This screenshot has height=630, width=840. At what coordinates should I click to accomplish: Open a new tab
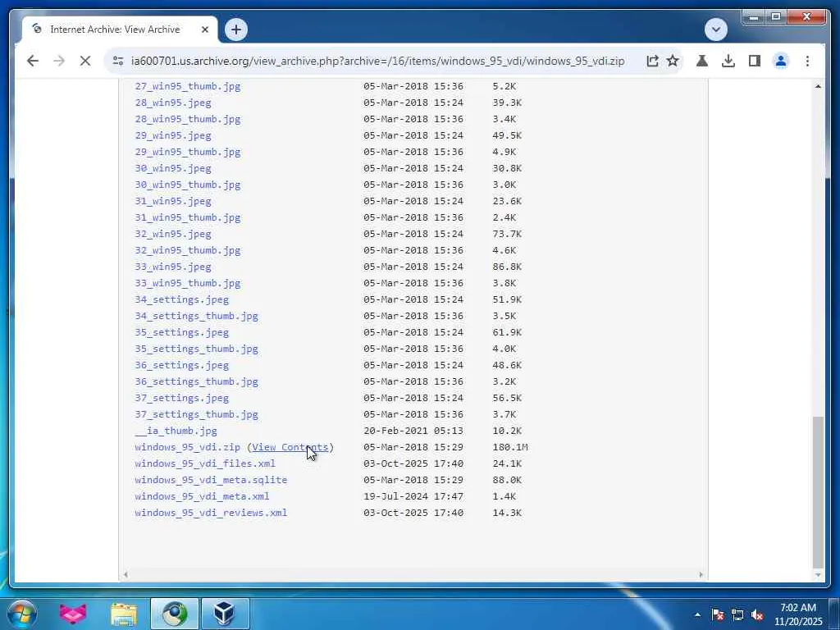click(x=236, y=30)
